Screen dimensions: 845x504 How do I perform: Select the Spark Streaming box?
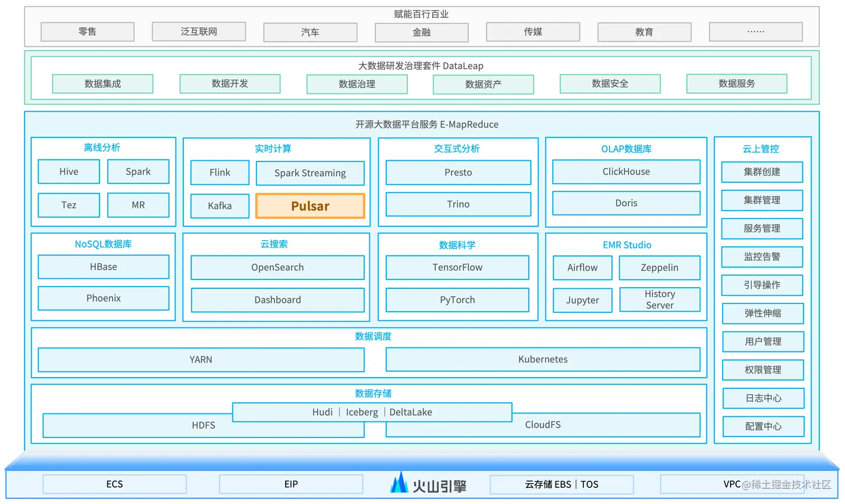point(310,173)
